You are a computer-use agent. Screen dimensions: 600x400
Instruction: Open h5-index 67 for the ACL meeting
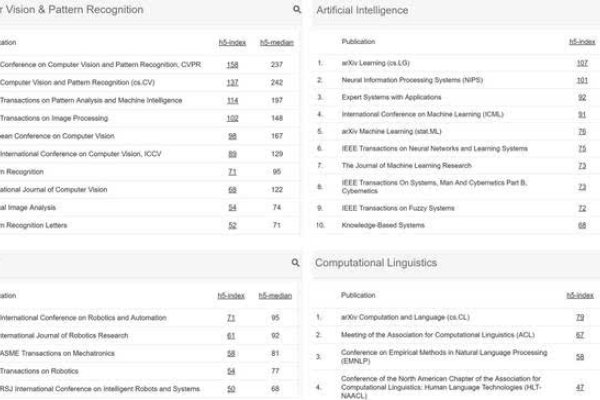(x=580, y=335)
